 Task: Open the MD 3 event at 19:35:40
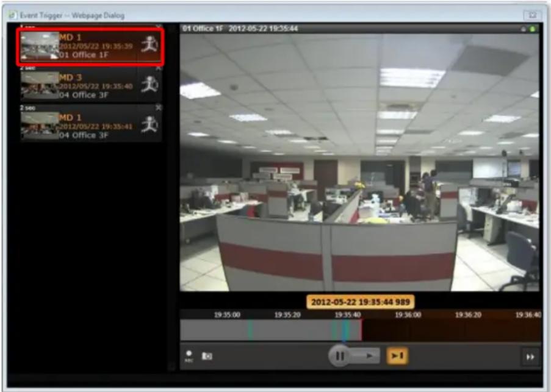tap(90, 85)
